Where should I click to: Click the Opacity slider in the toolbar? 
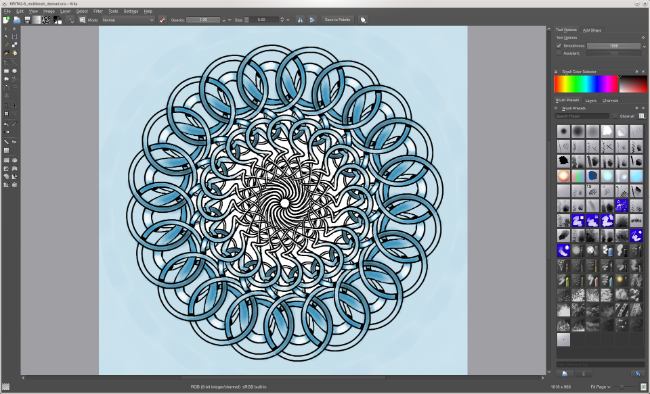(x=203, y=19)
